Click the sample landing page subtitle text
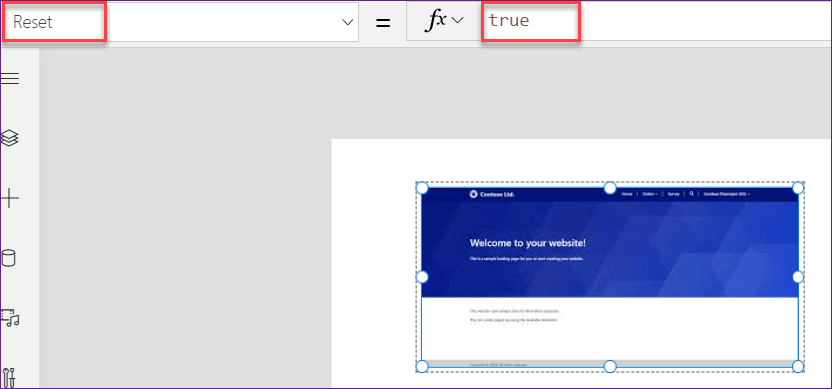Image resolution: width=832 pixels, height=389 pixels. pos(526,259)
